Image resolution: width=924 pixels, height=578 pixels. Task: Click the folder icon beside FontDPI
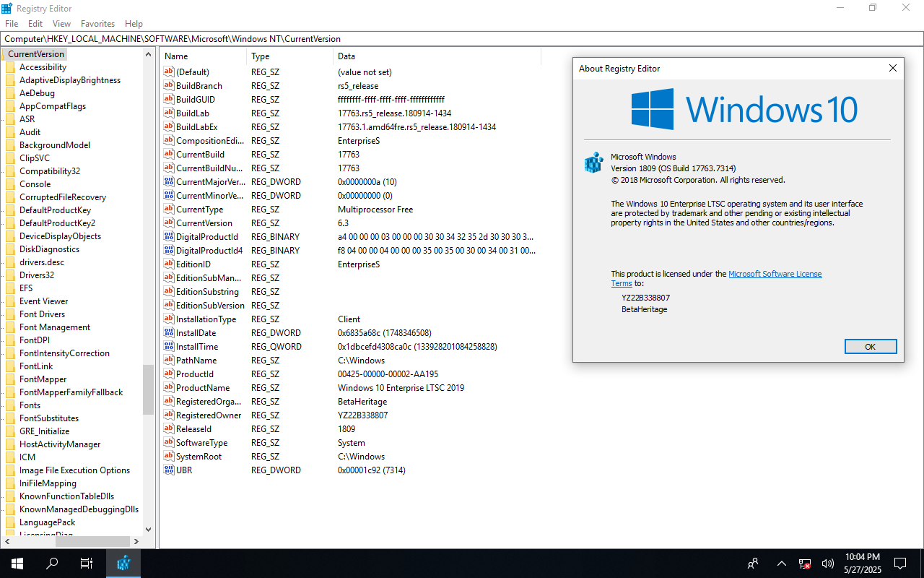pyautogui.click(x=10, y=340)
